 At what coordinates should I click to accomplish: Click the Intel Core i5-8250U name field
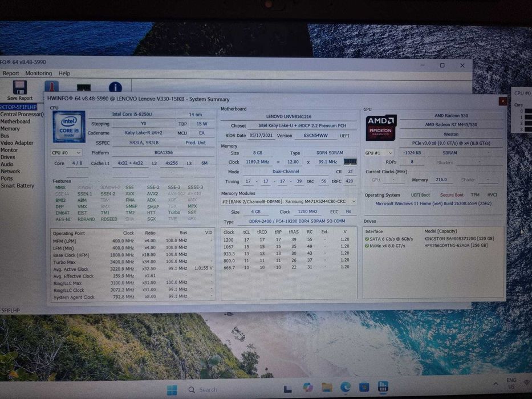tap(132, 115)
